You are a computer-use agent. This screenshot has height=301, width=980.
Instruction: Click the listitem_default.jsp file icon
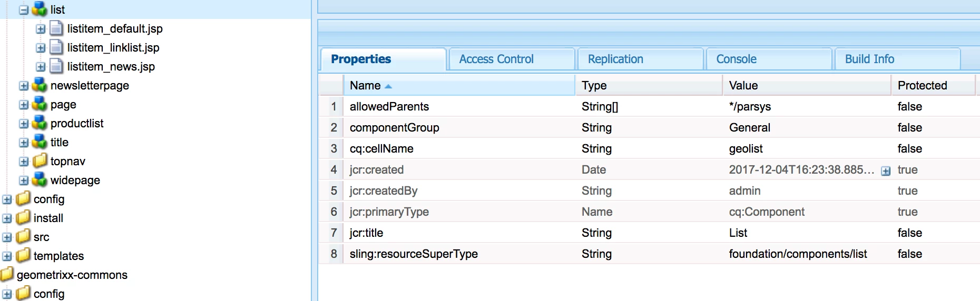[x=56, y=28]
